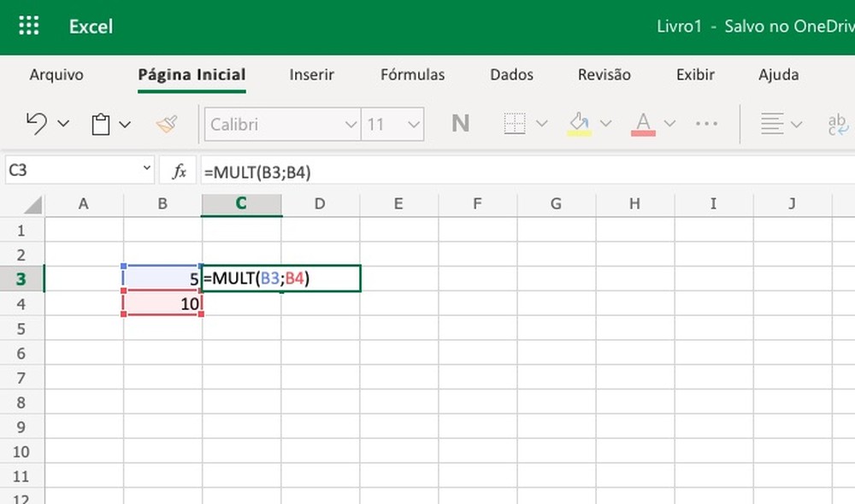Open the Inserir ribbon tab
The image size is (855, 504).
pyautogui.click(x=311, y=74)
